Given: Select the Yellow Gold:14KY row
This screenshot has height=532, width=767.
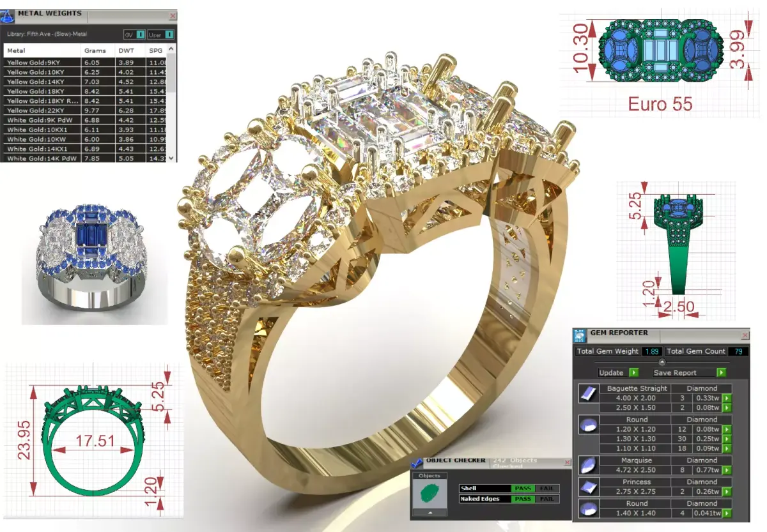Looking at the screenshot, I should [85, 82].
